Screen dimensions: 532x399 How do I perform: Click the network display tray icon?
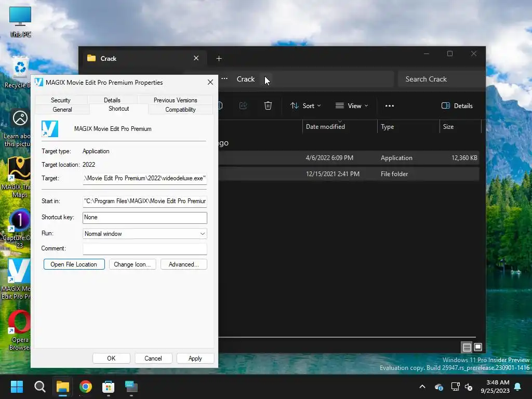[455, 387]
